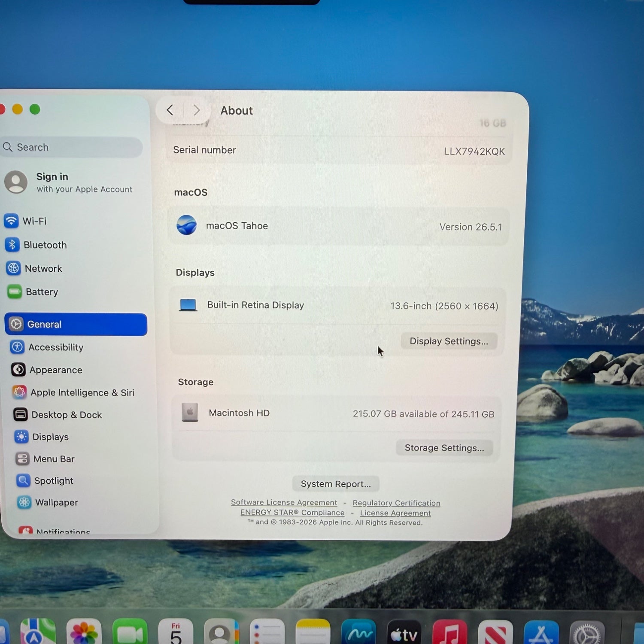Click the System Settings gear in Dock
Viewport: 644px width, 644px height.
[587, 633]
